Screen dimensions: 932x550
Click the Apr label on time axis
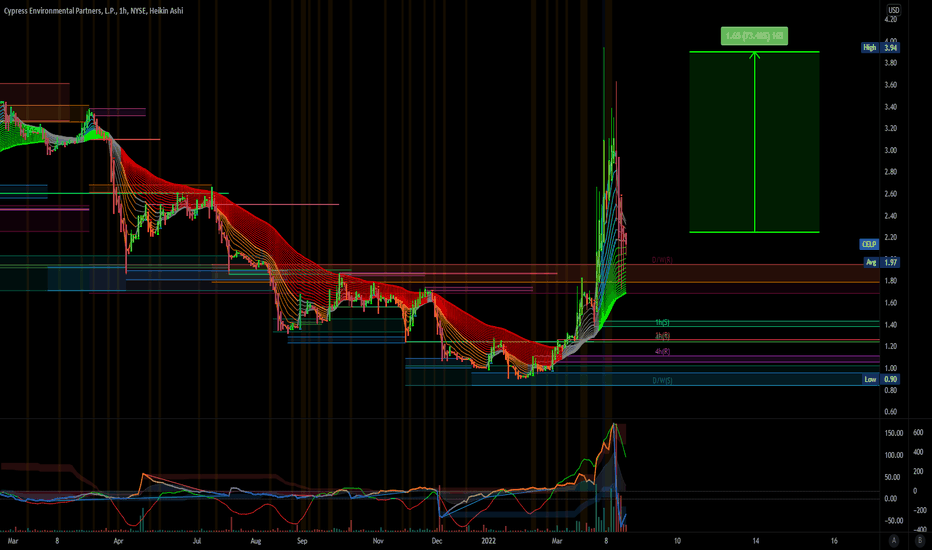point(118,540)
